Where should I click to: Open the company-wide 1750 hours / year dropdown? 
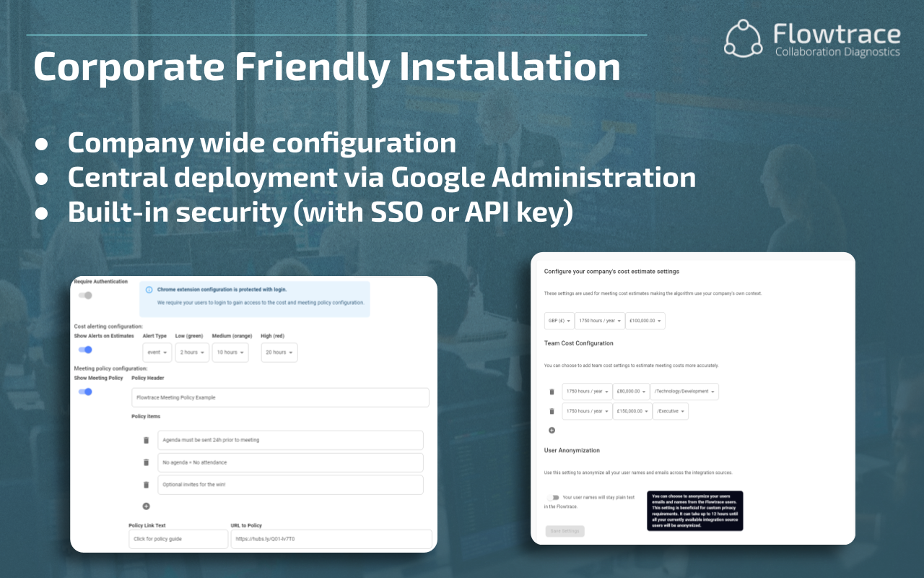[x=600, y=321]
